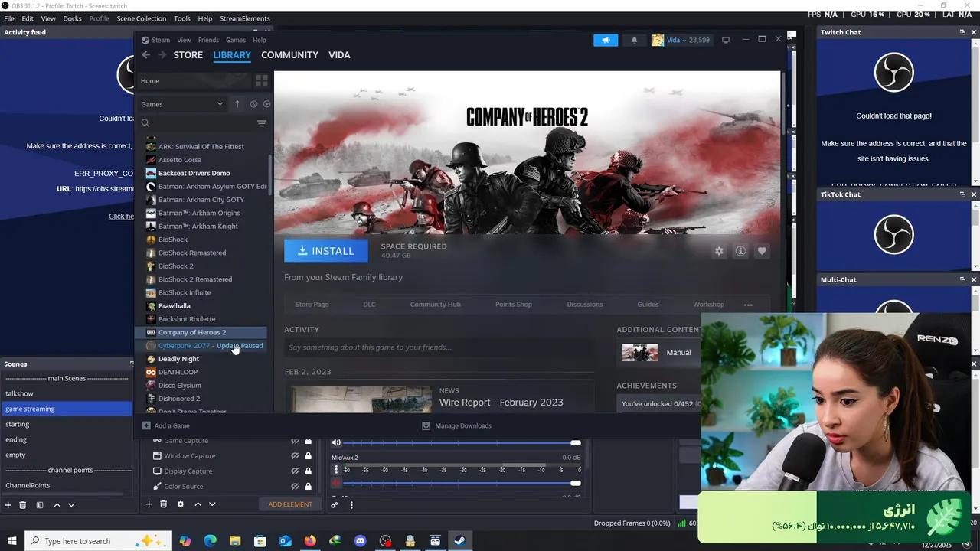Screen dimensions: 980x551
Task: Toggle lock on Window Capture source
Action: pos(309,456)
